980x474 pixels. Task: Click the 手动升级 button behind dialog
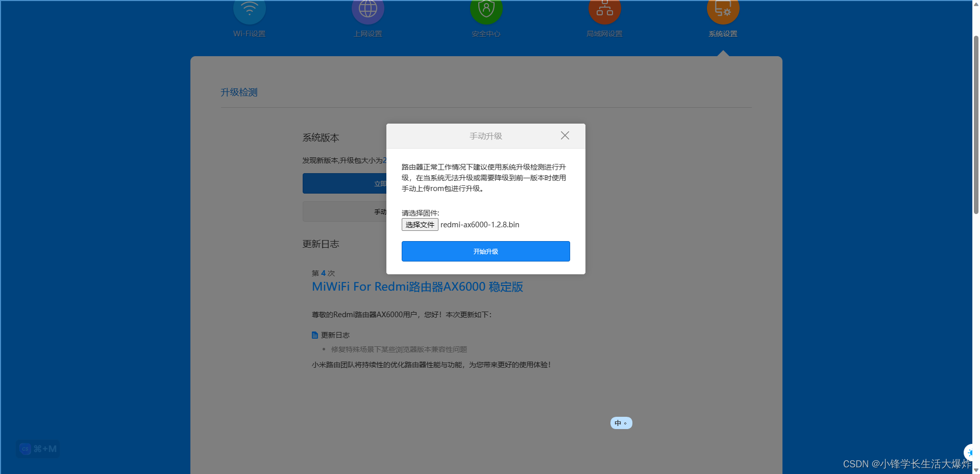[345, 211]
